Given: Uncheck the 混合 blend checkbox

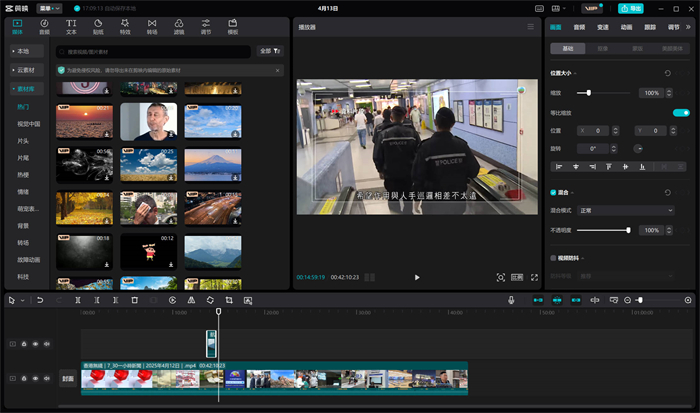Looking at the screenshot, I should tap(553, 192).
